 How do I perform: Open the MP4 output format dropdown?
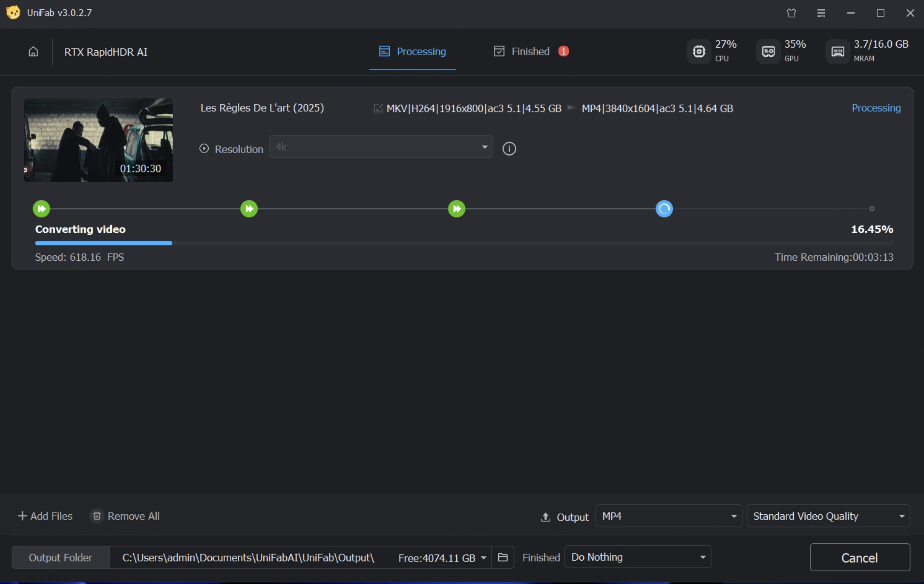tap(669, 516)
